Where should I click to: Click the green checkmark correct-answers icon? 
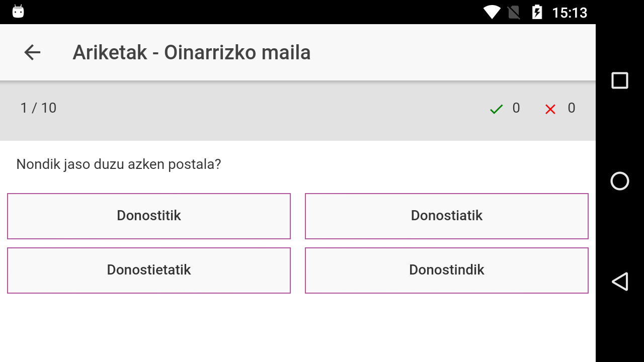496,109
